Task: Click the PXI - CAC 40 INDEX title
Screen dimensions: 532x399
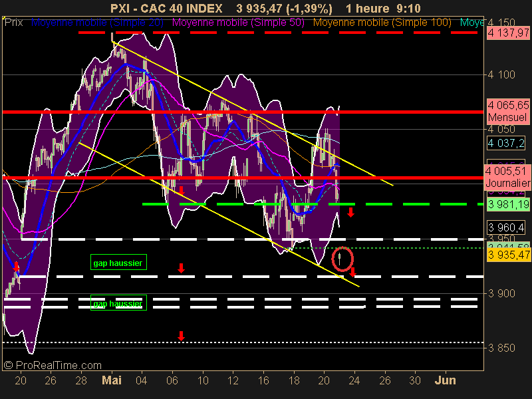Action: (166, 8)
